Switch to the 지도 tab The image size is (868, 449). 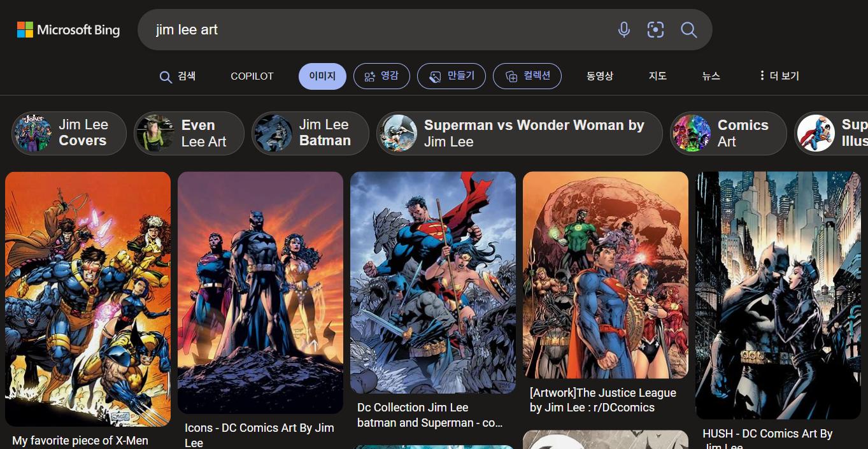pyautogui.click(x=658, y=76)
